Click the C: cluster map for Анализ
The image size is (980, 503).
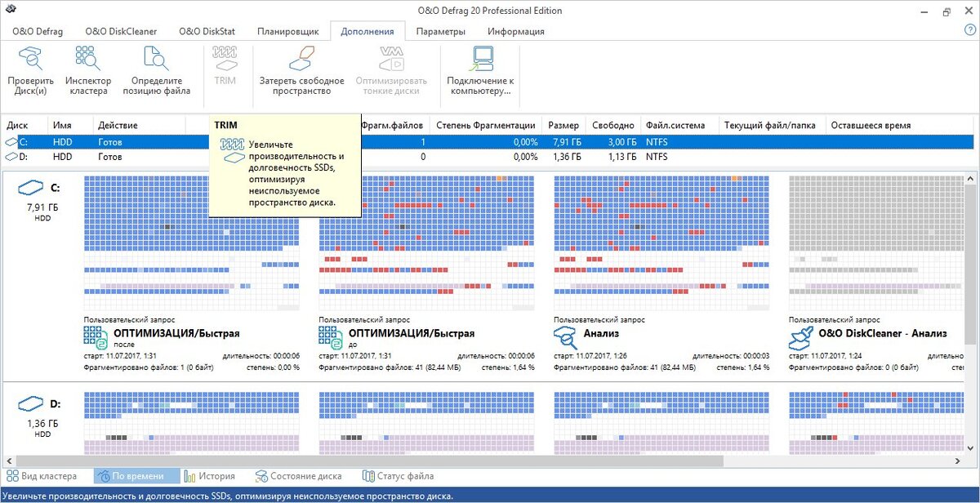(x=661, y=243)
